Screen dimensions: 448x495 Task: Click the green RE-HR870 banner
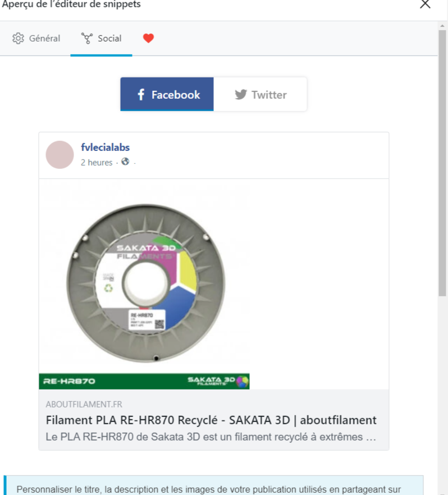click(x=144, y=382)
